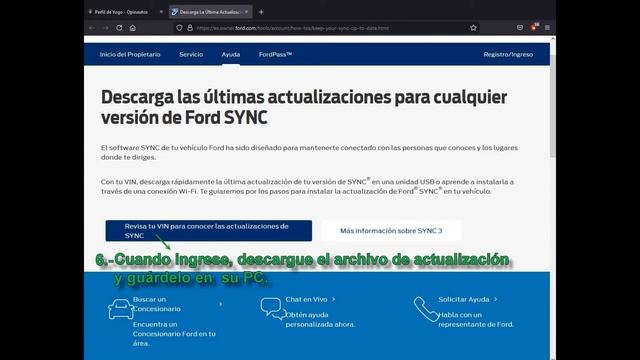Open the browser hamburger menu

pyautogui.click(x=547, y=28)
